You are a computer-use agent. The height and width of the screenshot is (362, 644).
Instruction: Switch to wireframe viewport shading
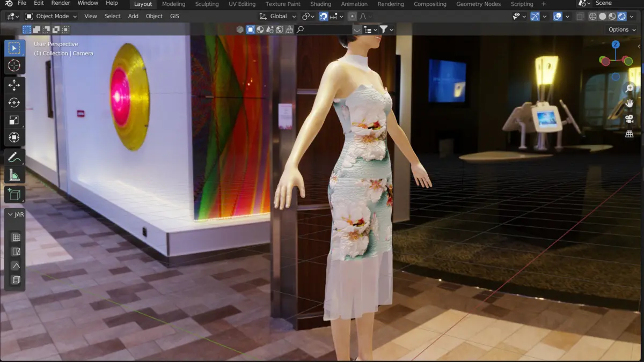click(592, 16)
